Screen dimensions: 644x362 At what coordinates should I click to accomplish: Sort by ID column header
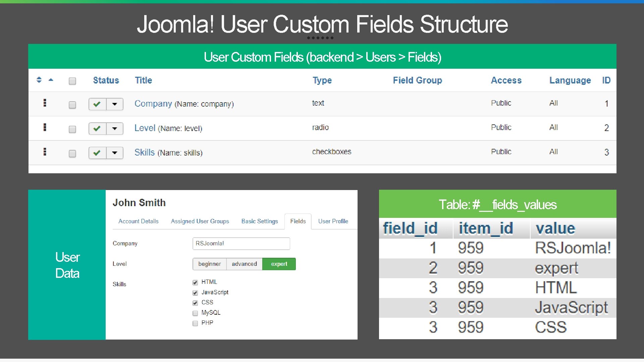pyautogui.click(x=606, y=80)
